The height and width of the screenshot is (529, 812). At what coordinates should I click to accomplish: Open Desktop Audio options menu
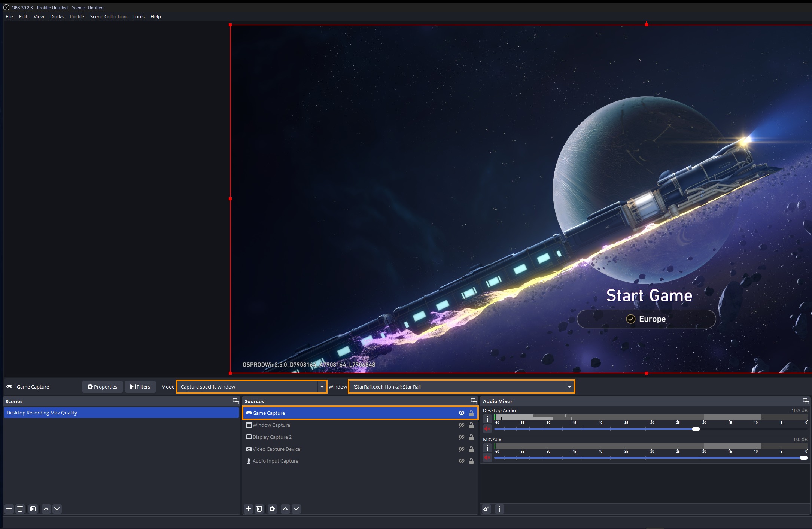click(487, 419)
